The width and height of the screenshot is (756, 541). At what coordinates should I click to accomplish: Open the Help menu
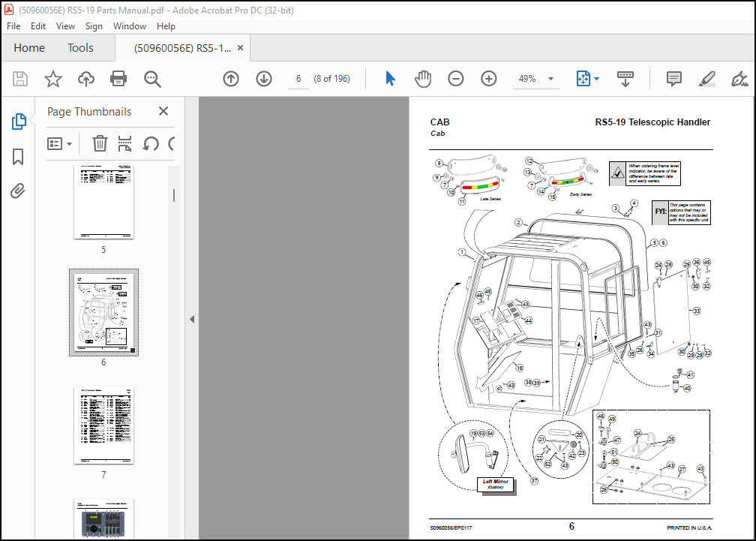tap(166, 26)
